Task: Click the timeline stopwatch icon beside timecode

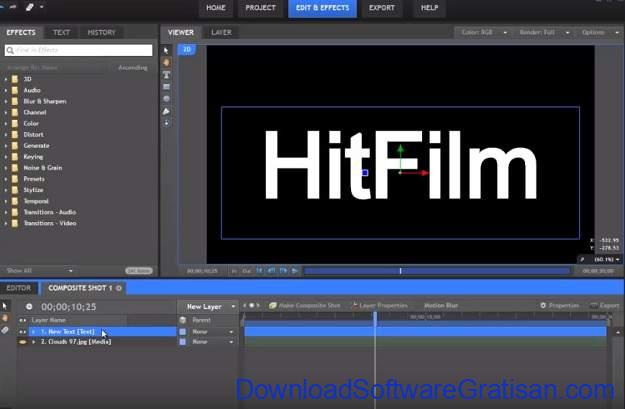Action: pyautogui.click(x=29, y=307)
